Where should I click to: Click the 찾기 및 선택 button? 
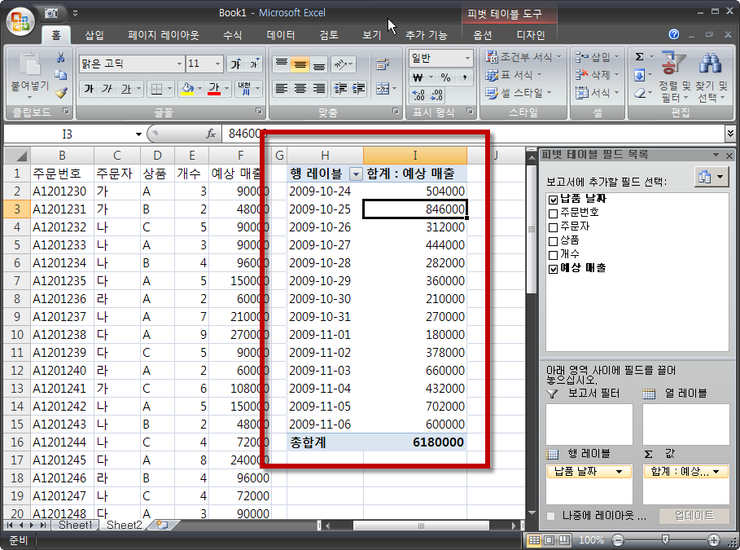pos(712,77)
